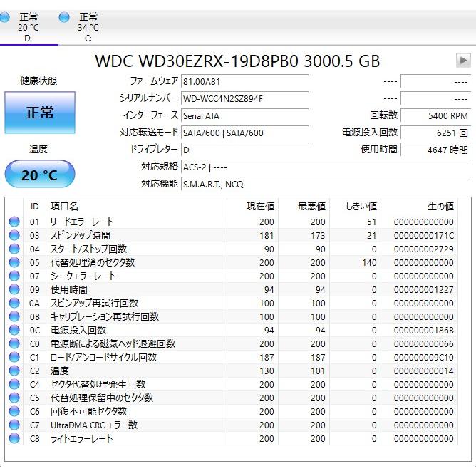
Task: Click raw value 000000001227
Action: (424, 289)
